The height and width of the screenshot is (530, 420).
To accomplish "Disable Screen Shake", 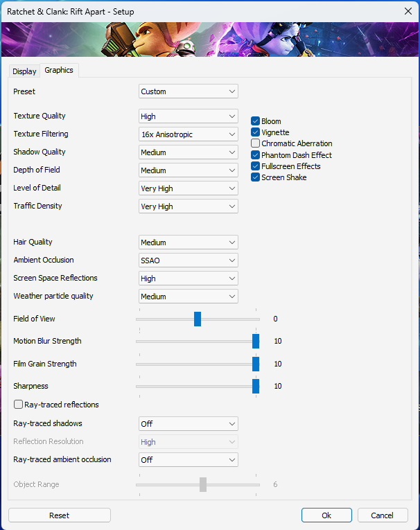I will coord(255,177).
